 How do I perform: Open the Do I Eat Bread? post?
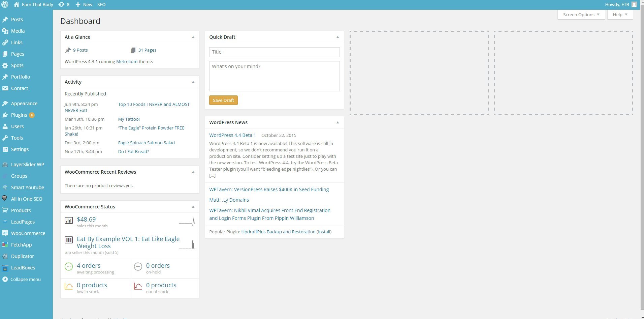133,151
